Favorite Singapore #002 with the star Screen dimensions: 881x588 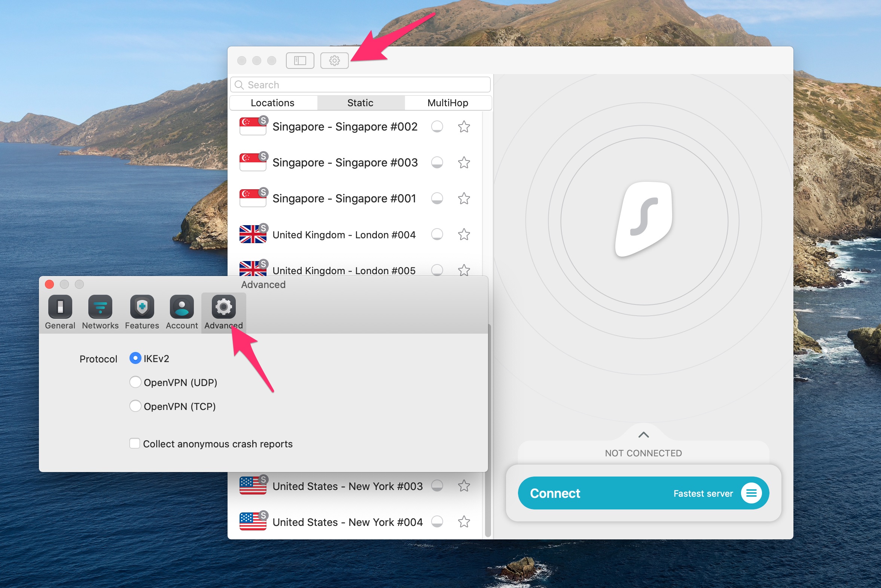coord(464,127)
